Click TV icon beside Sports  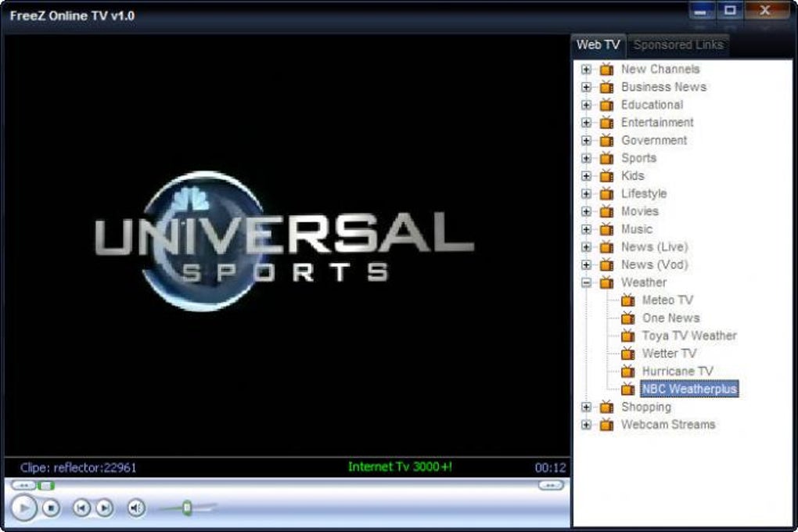pyautogui.click(x=606, y=158)
